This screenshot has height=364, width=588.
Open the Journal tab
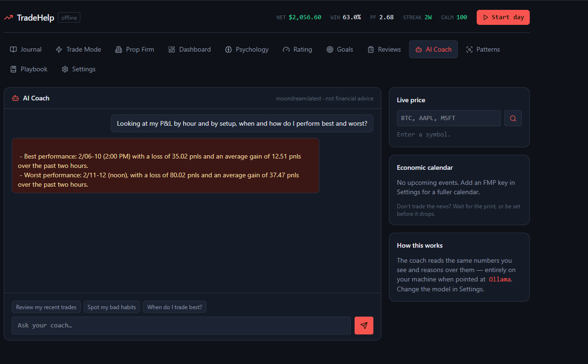26,49
